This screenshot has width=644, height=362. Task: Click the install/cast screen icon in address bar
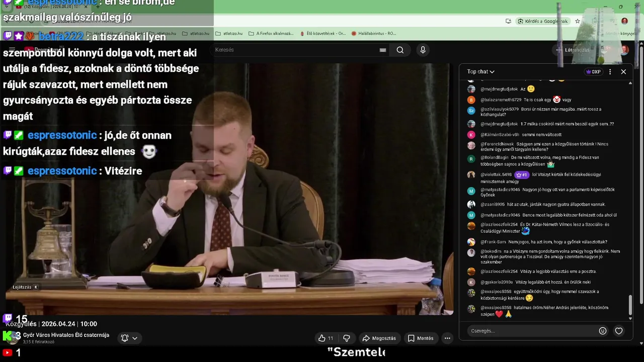click(509, 21)
